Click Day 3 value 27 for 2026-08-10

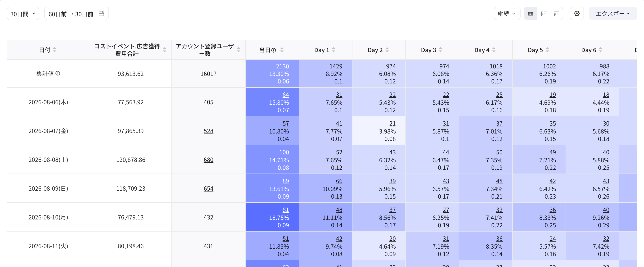(446, 210)
